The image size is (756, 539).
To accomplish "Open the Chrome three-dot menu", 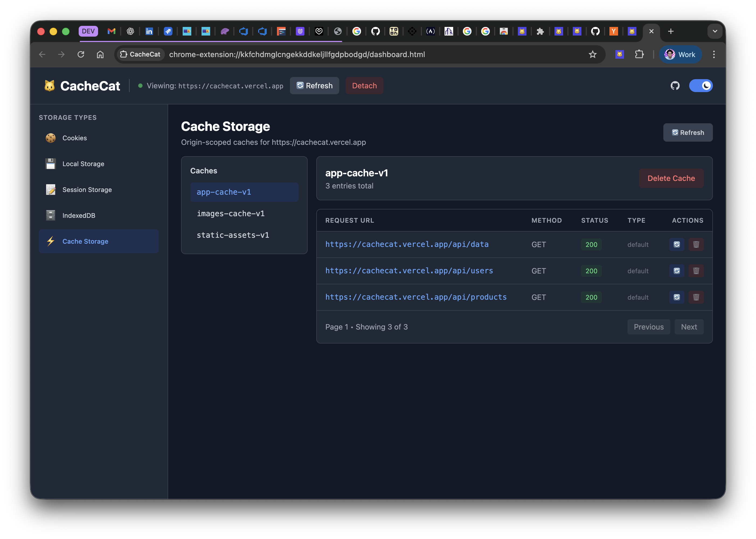I will 713,54.
